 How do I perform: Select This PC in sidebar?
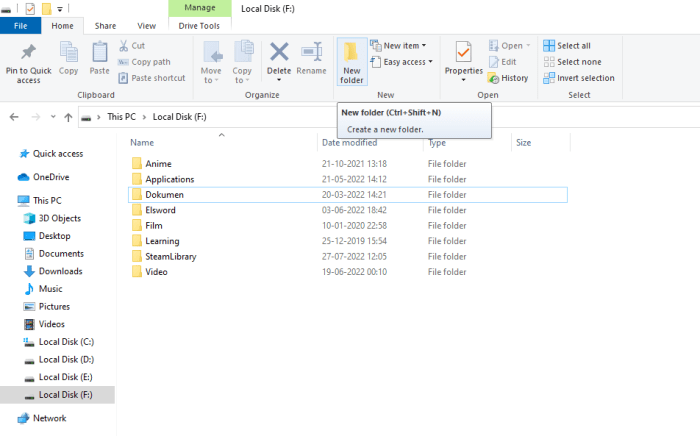coord(39,200)
